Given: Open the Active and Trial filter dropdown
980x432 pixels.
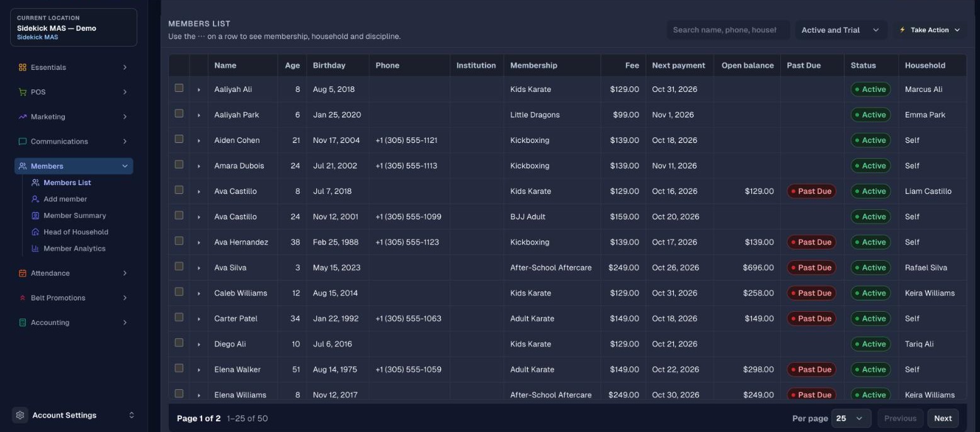Looking at the screenshot, I should pyautogui.click(x=841, y=30).
